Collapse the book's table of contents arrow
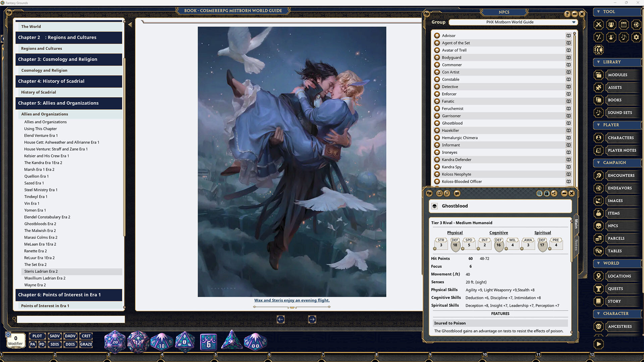Viewport: 644px width, 362px height. coord(130,24)
